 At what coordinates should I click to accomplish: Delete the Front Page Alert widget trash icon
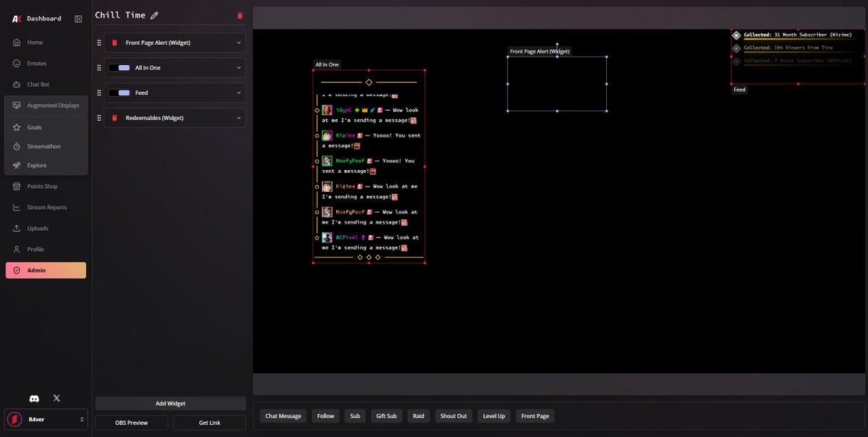coord(114,43)
